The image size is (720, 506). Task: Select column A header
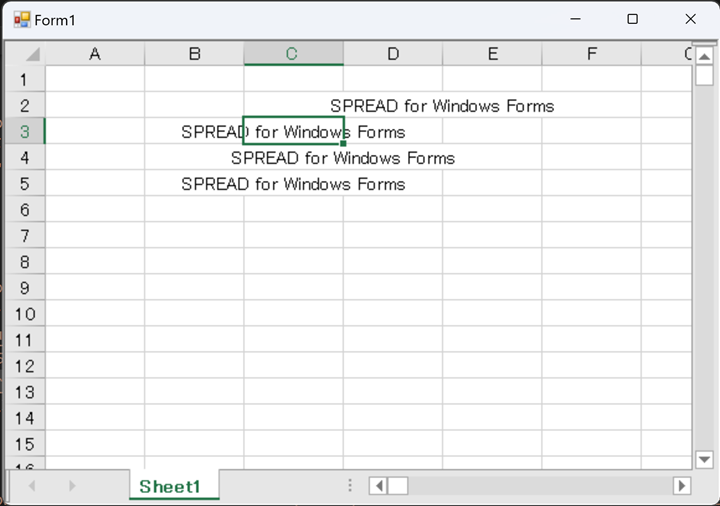click(95, 54)
